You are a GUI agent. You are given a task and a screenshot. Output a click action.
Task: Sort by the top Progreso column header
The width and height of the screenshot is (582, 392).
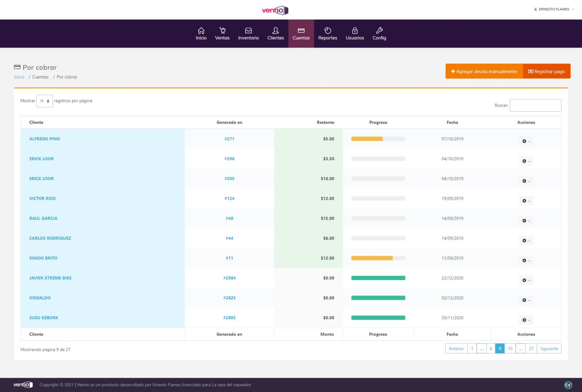click(x=378, y=122)
